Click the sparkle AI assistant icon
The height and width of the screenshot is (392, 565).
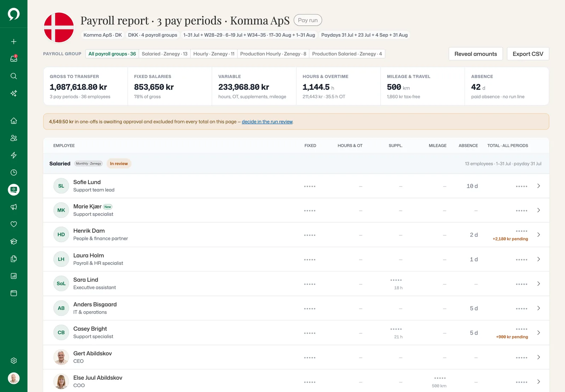pos(14,93)
